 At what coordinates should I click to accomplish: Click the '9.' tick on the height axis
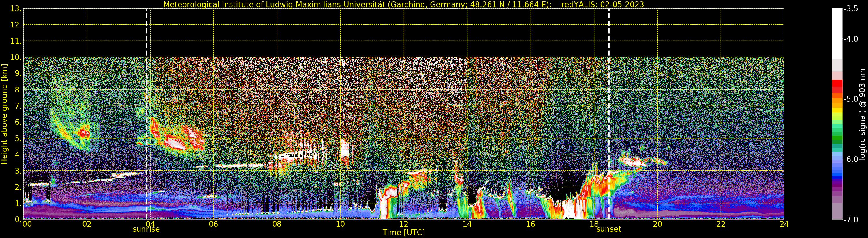[18, 74]
